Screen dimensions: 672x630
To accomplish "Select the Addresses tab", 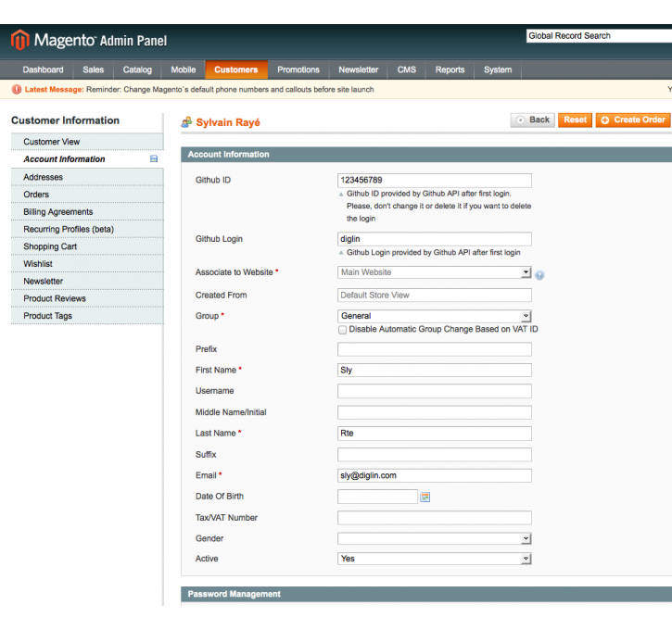I will (87, 177).
